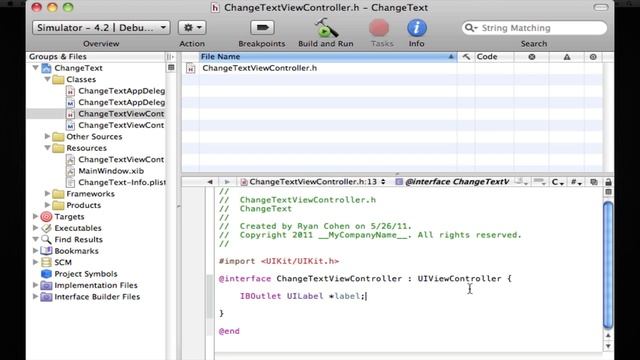The width and height of the screenshot is (640, 360).
Task: Open the C class hierarchy popup menu
Action: (x=558, y=182)
